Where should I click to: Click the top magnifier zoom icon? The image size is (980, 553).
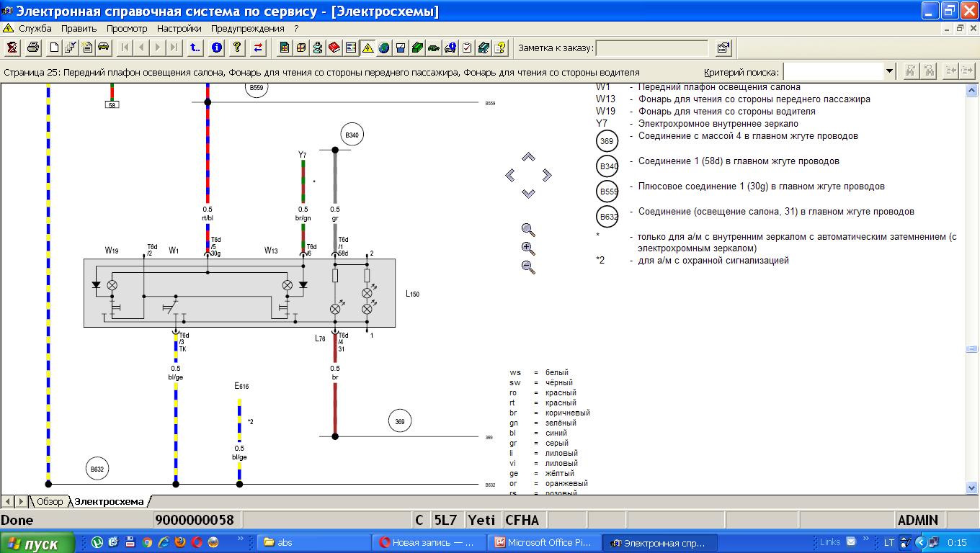528,230
